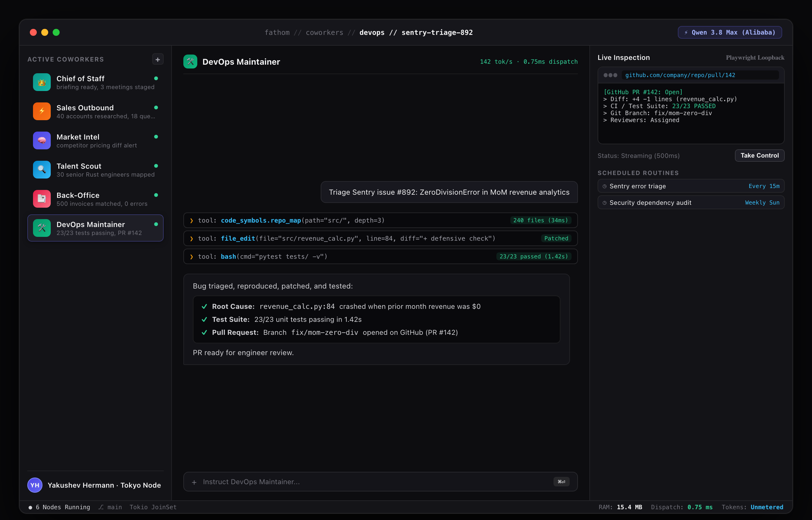Select the Chief of Staff coworker
This screenshot has width=812, height=520.
(x=95, y=82)
